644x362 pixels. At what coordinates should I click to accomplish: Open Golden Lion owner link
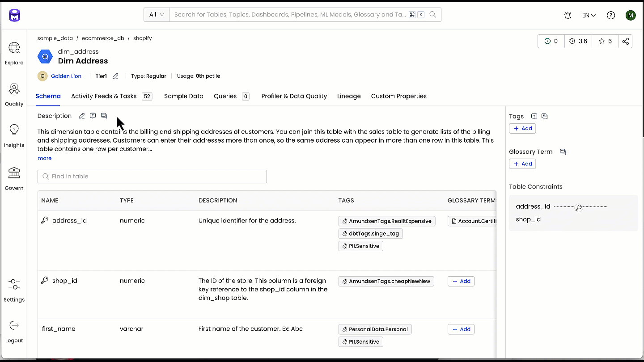pyautogui.click(x=66, y=76)
